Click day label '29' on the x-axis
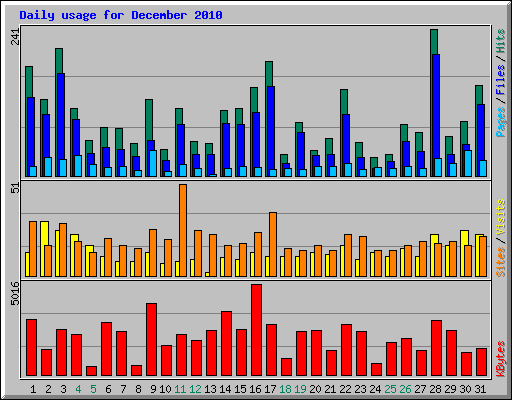The width and height of the screenshot is (512, 400). tap(450, 389)
